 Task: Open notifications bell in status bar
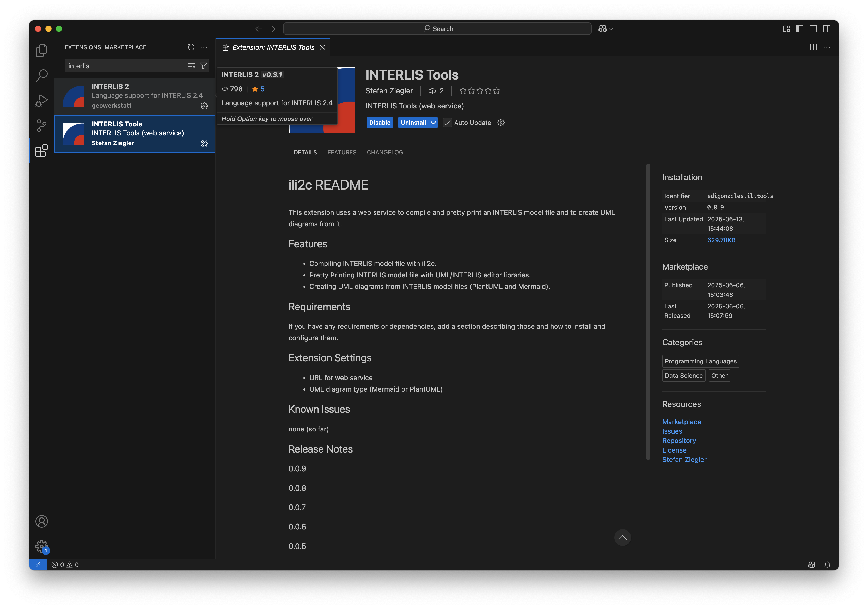click(x=827, y=564)
